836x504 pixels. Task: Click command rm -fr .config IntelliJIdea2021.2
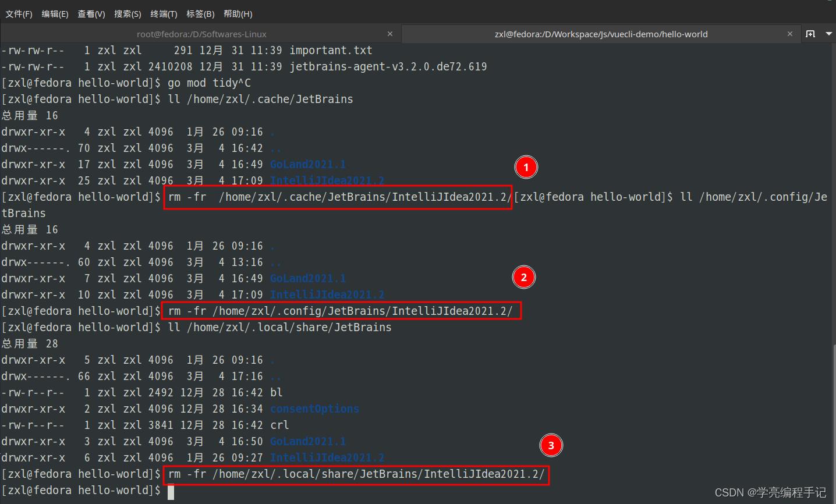coord(340,311)
